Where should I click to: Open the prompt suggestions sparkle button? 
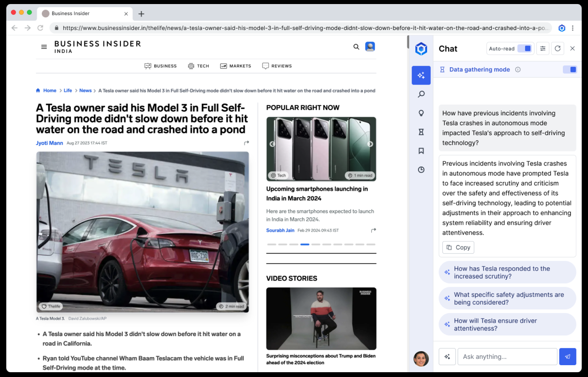coord(447,357)
